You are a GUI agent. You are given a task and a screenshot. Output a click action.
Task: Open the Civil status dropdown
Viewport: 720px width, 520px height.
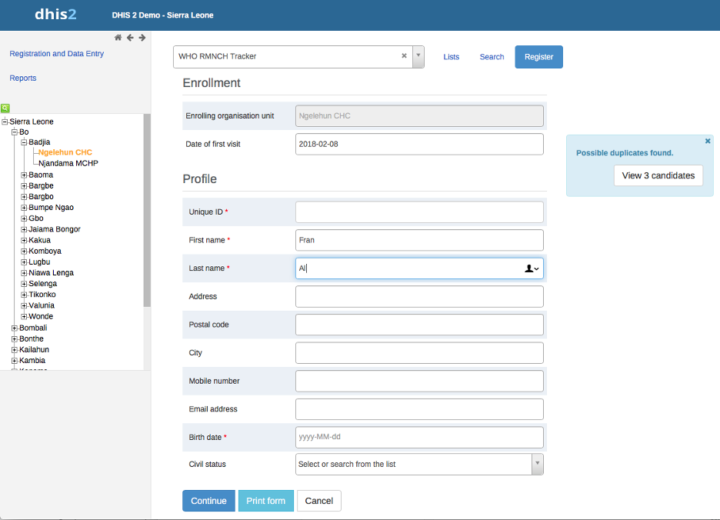[x=537, y=464]
